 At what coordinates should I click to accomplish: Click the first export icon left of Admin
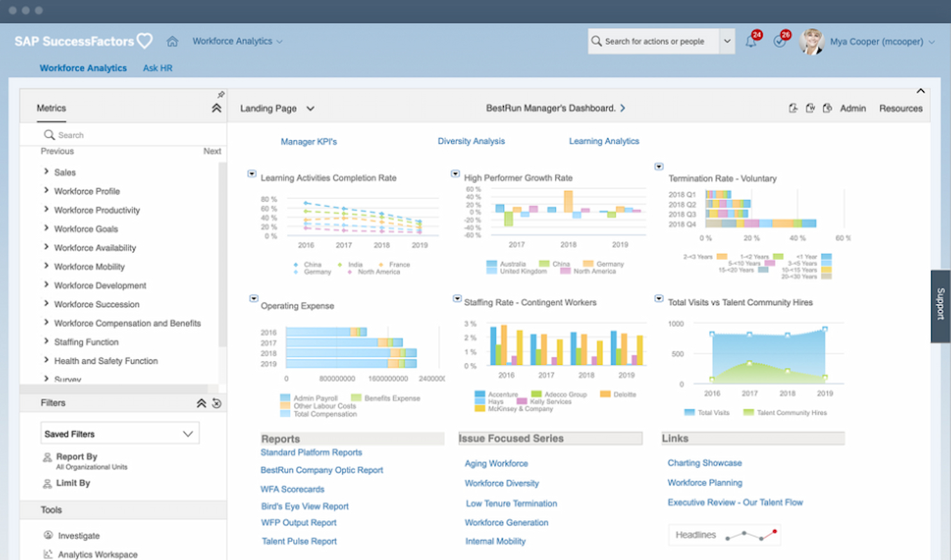[793, 108]
